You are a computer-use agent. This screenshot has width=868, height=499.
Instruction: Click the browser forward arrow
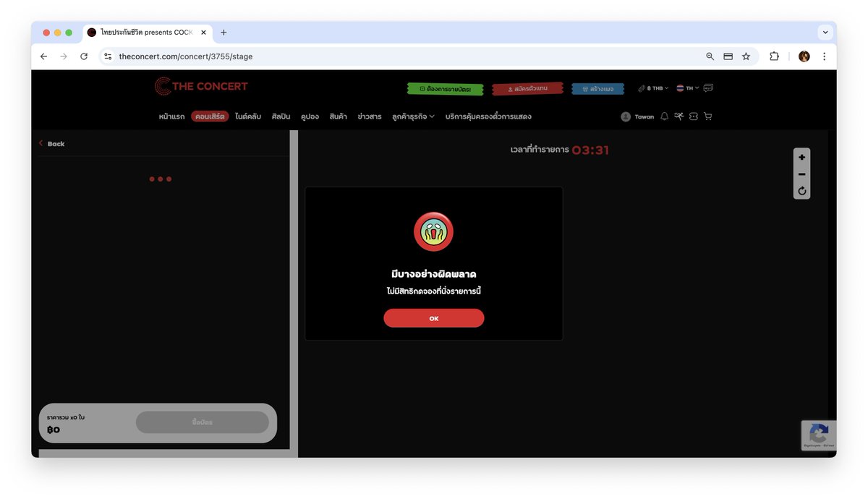tap(64, 56)
